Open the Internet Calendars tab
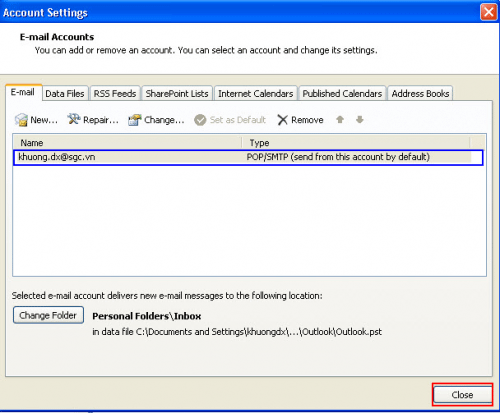The image size is (500, 413). click(256, 94)
